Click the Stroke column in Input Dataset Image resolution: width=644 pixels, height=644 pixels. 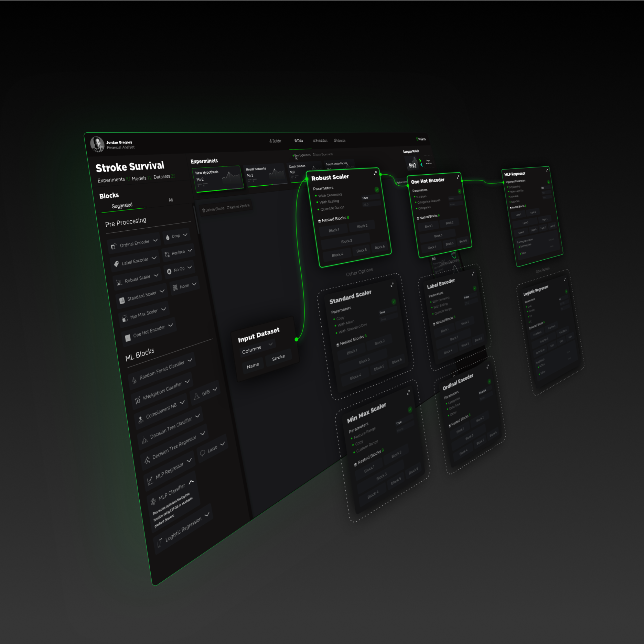278,358
